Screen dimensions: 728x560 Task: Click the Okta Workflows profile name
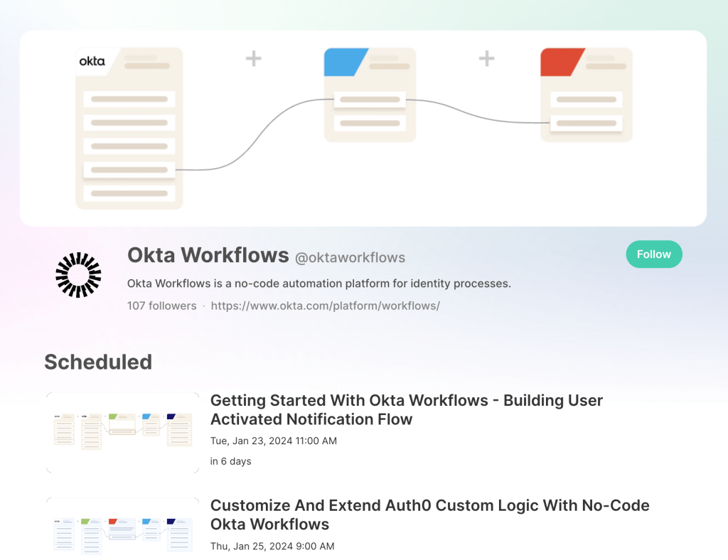point(208,255)
